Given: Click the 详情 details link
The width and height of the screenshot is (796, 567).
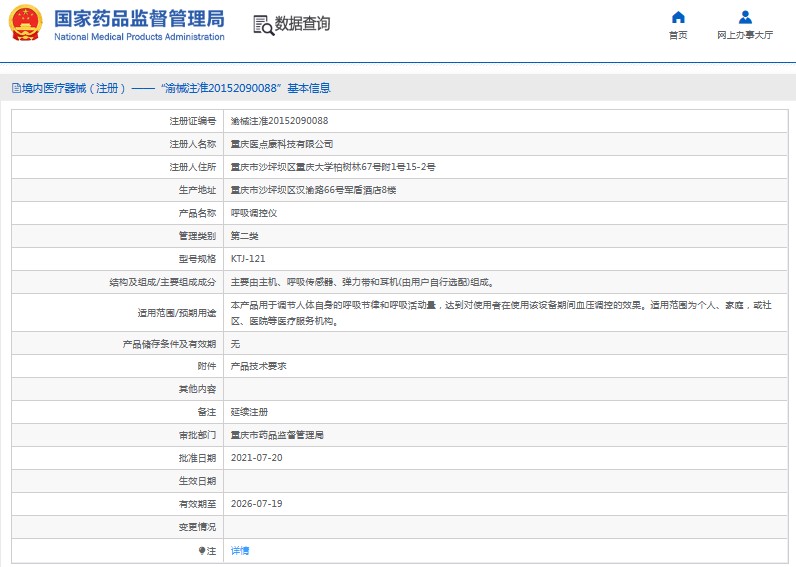Looking at the screenshot, I should pos(240,550).
